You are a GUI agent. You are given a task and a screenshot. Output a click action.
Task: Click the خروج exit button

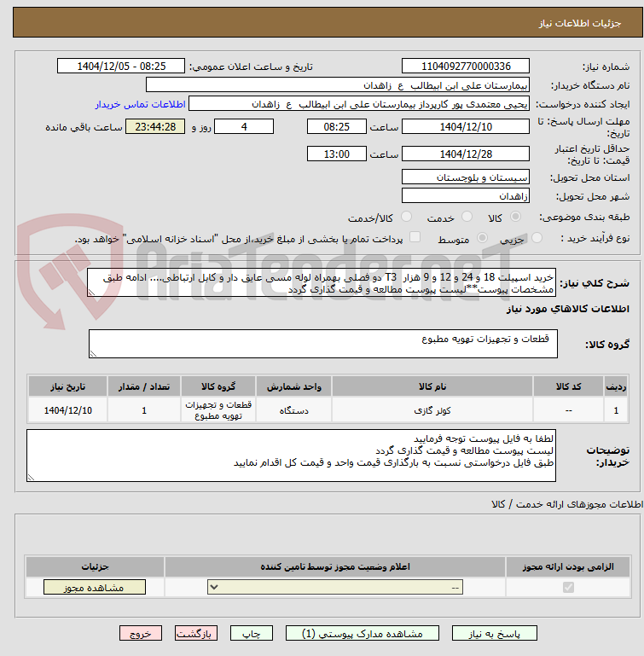point(141,634)
